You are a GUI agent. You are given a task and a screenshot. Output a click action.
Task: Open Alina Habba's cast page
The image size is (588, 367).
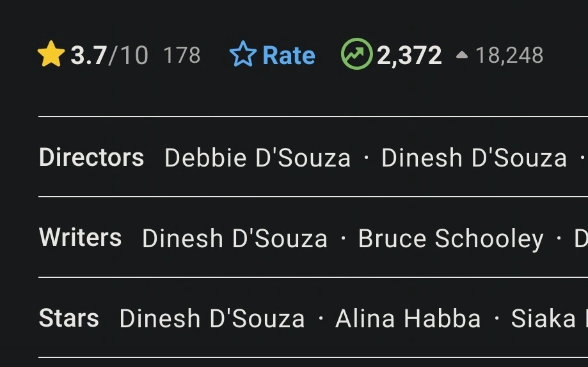pos(408,319)
